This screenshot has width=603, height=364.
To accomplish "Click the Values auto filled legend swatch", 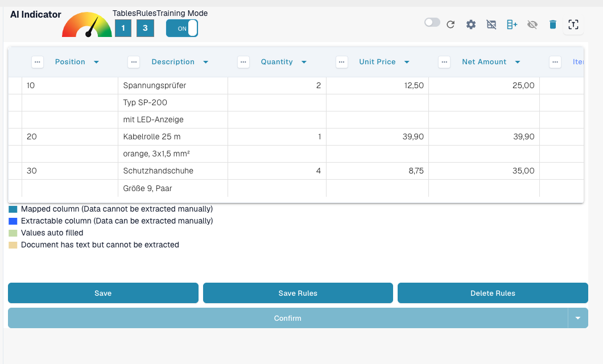I will (13, 233).
